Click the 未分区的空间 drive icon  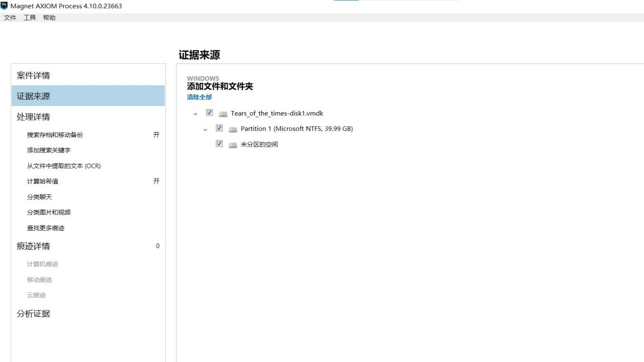click(233, 145)
